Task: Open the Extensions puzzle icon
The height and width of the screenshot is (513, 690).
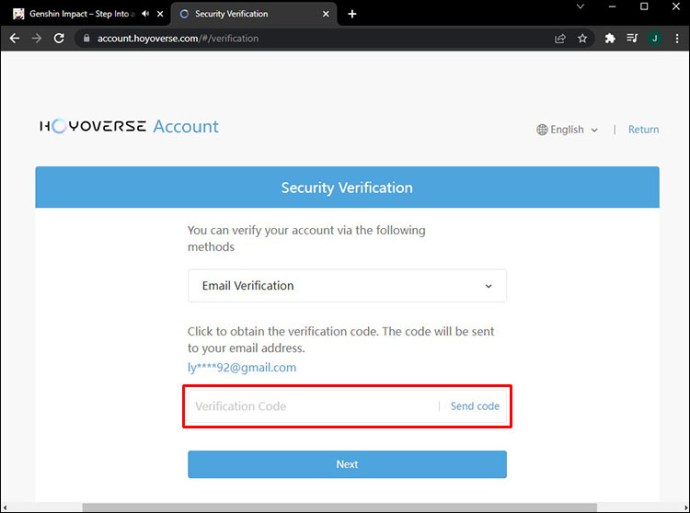Action: pyautogui.click(x=610, y=38)
